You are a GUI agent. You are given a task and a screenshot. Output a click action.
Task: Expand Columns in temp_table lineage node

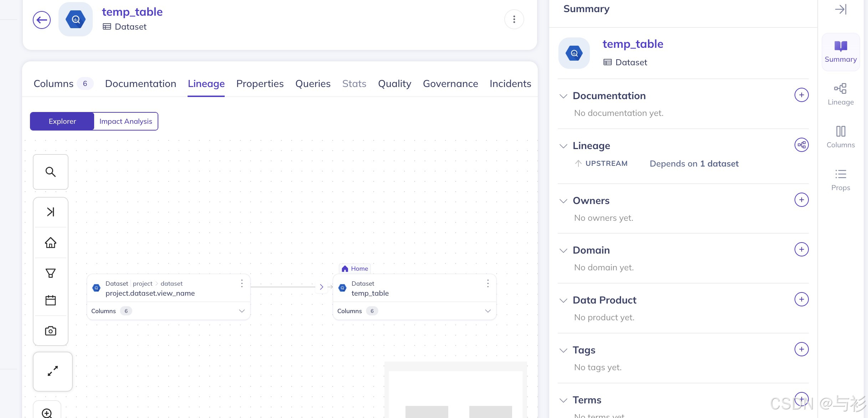pyautogui.click(x=488, y=311)
